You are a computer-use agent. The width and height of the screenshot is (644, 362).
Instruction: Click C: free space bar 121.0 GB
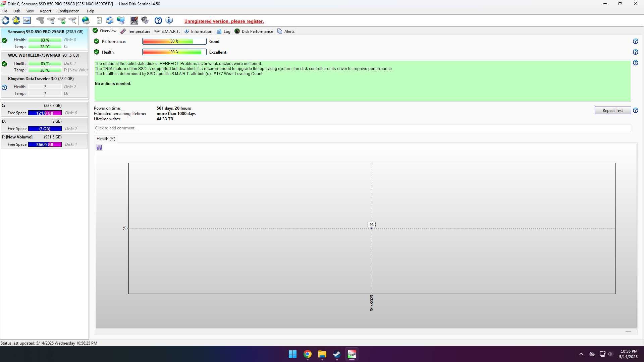point(45,113)
